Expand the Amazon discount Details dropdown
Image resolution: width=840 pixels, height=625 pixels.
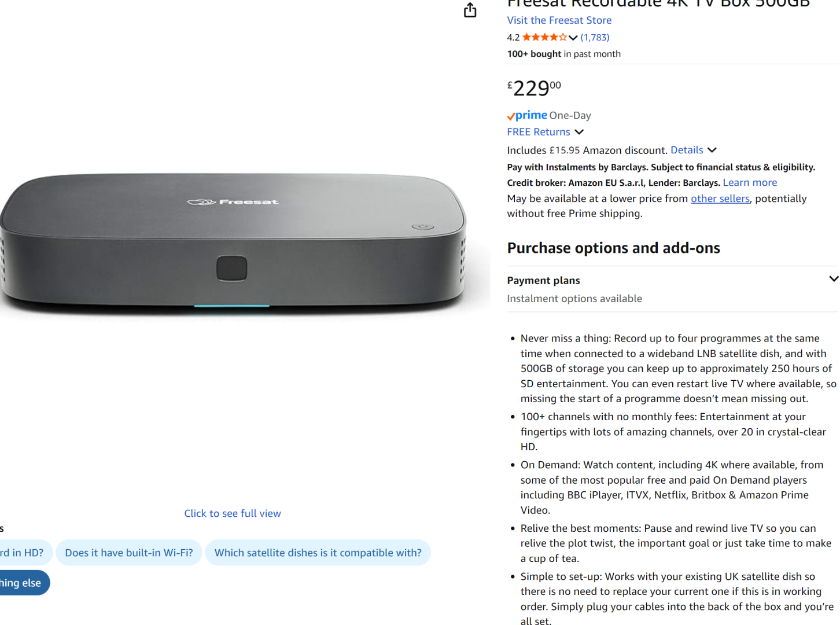[712, 150]
